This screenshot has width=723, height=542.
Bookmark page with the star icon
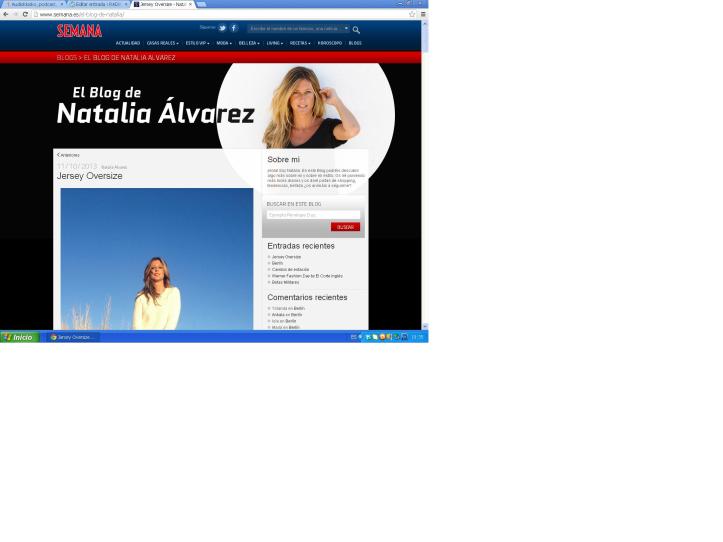[x=412, y=14]
